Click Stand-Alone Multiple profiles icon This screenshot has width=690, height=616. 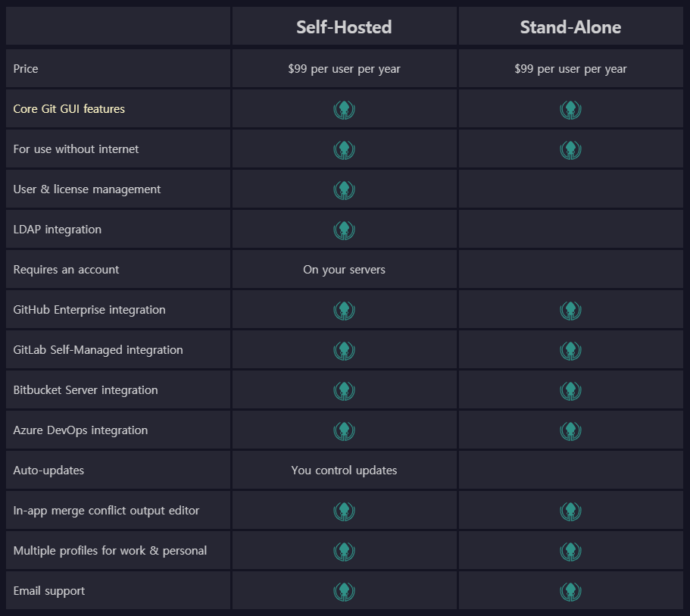coord(570,552)
